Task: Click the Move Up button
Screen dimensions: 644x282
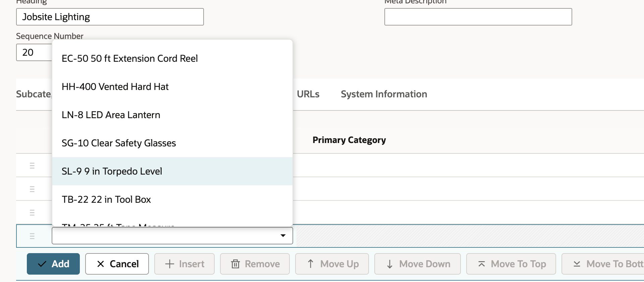Action: pyautogui.click(x=332, y=264)
